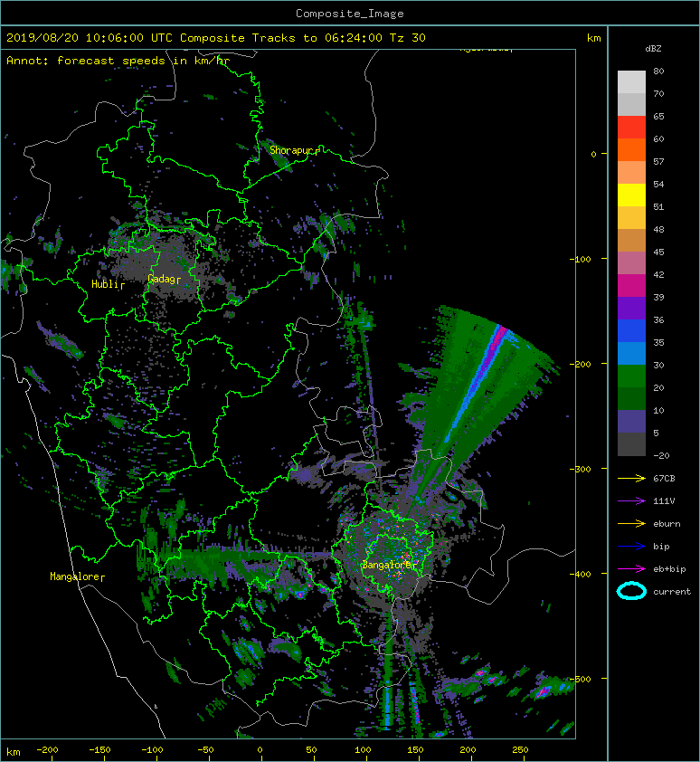
Task: Select the dark green 10–20 dBZ swatch
Action: tap(631, 399)
